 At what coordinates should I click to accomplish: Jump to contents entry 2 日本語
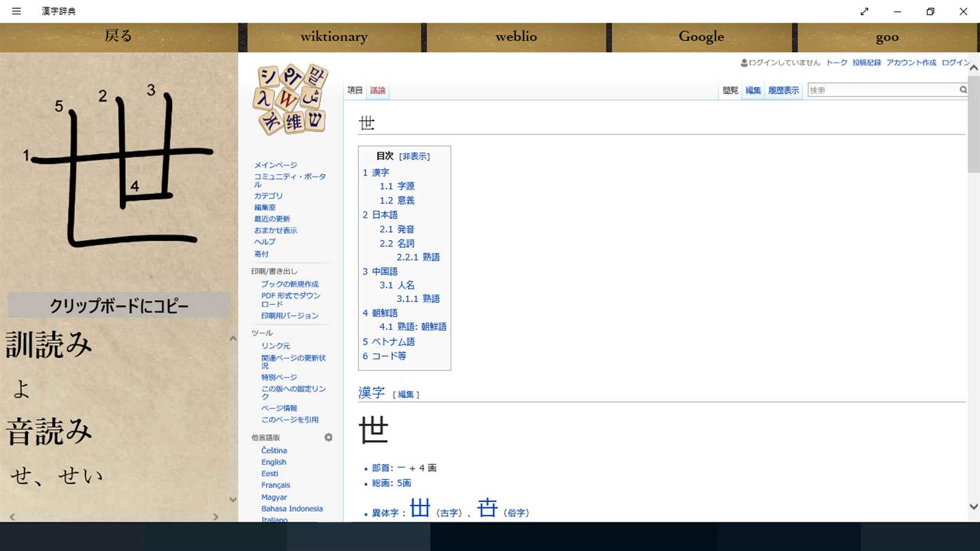pos(380,214)
